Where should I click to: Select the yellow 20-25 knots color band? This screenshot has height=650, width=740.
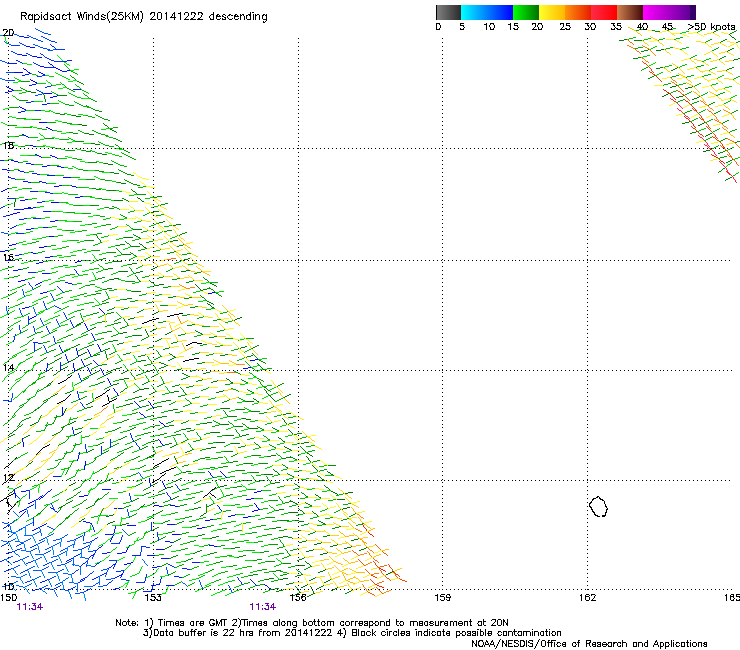tap(552, 12)
